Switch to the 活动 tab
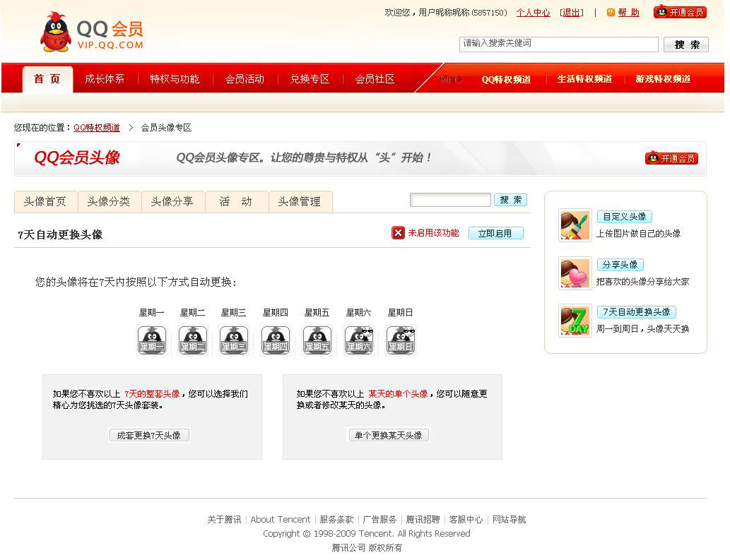 [x=236, y=201]
